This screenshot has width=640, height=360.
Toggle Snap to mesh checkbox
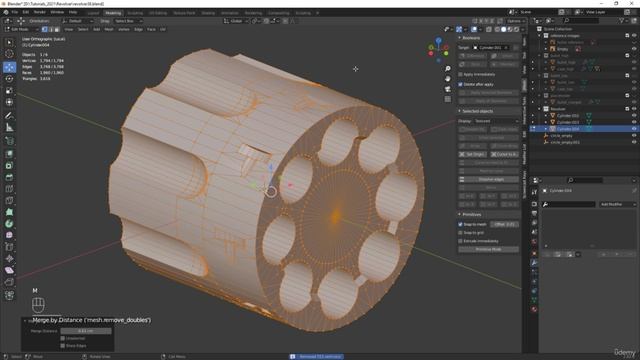pos(460,224)
